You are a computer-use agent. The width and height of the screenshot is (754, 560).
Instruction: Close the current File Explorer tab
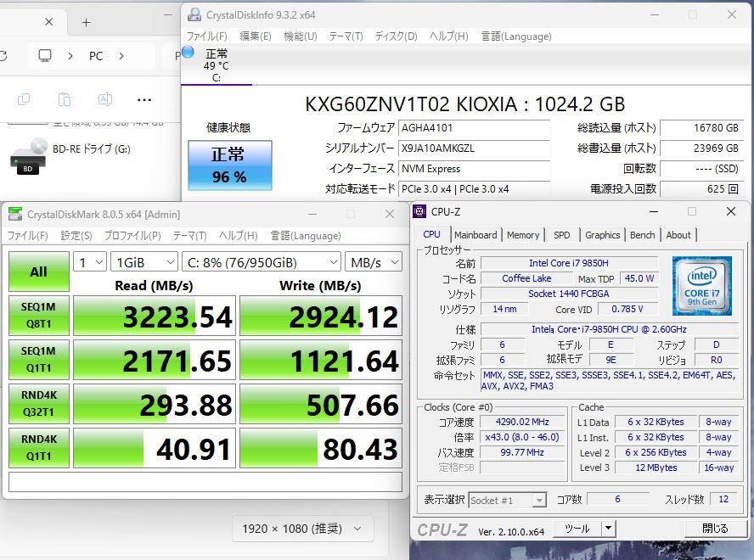pos(49,21)
